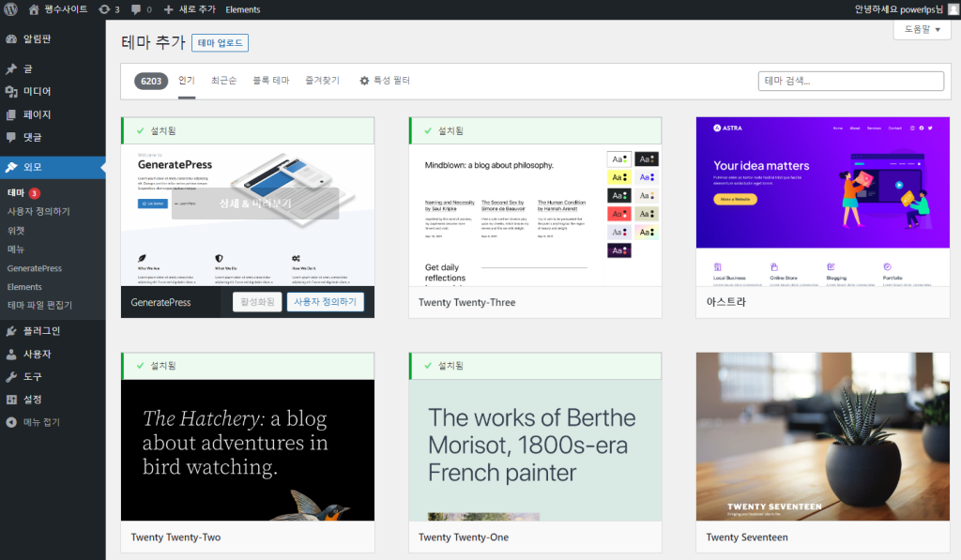Click the 댓글 comment icon in sidebar
961x560 pixels.
click(11, 137)
